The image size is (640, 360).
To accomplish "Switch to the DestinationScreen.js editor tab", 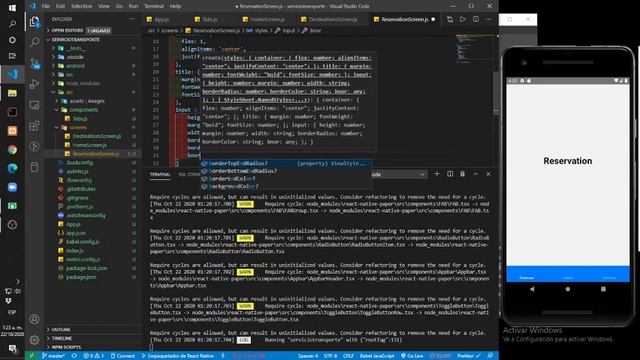I will tap(333, 19).
